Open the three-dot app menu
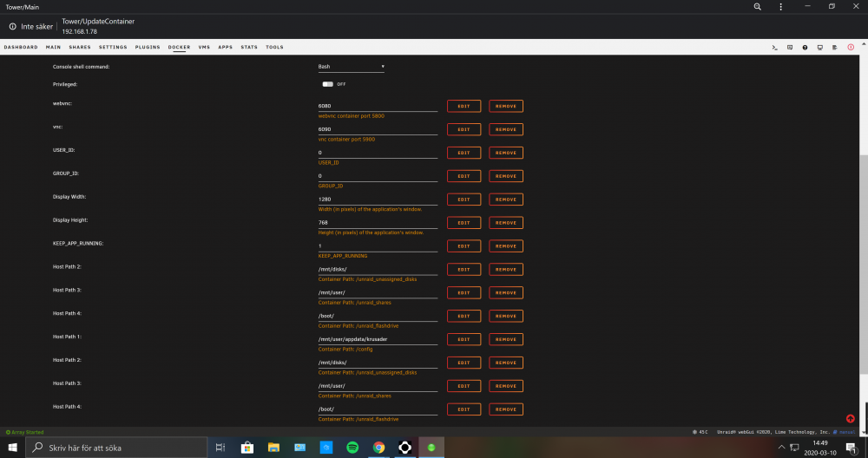 click(x=781, y=7)
